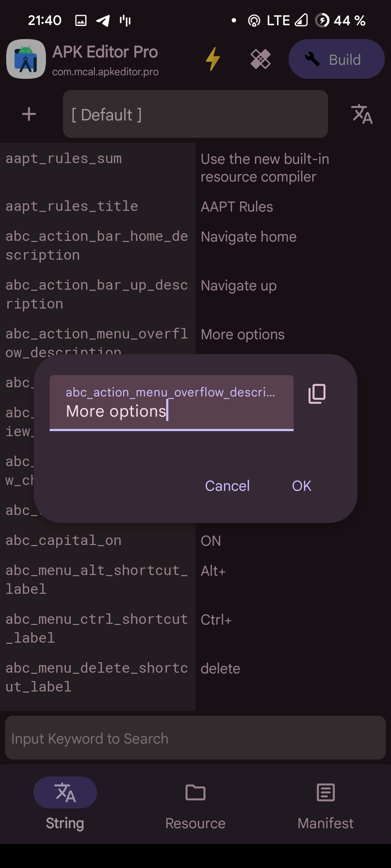Open the [ Default ] language dropdown
Image resolution: width=391 pixels, height=868 pixels.
195,114
